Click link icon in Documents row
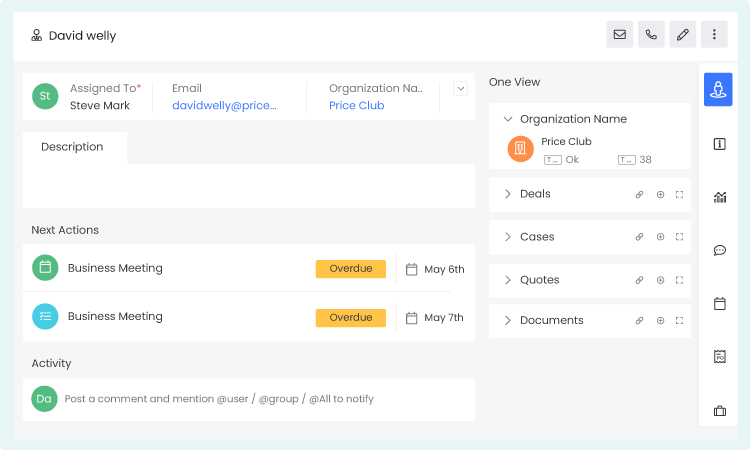Viewport: 750px width, 450px height. click(640, 321)
